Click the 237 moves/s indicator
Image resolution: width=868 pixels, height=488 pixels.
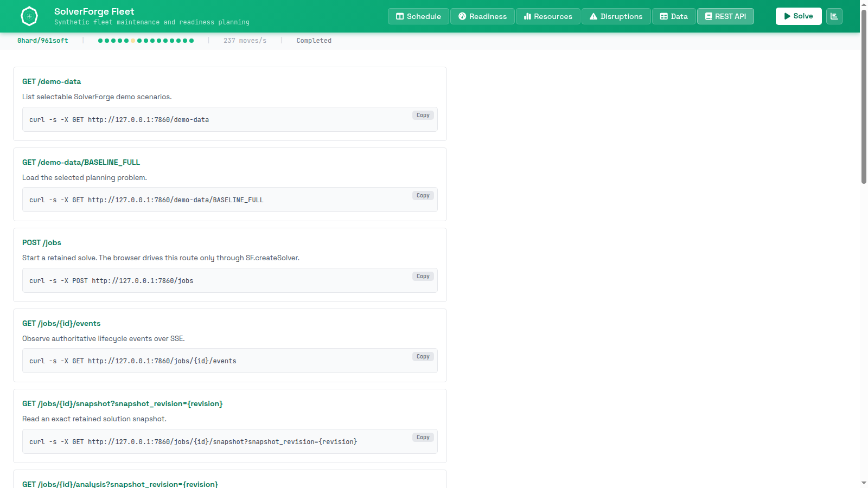[x=245, y=41]
